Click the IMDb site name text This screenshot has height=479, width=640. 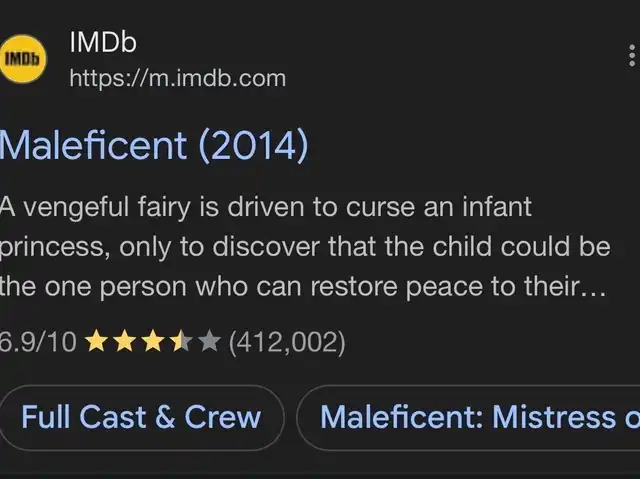103,42
